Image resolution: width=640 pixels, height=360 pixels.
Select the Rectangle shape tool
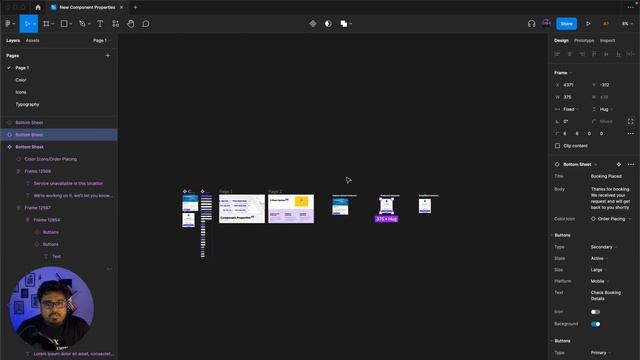(64, 24)
